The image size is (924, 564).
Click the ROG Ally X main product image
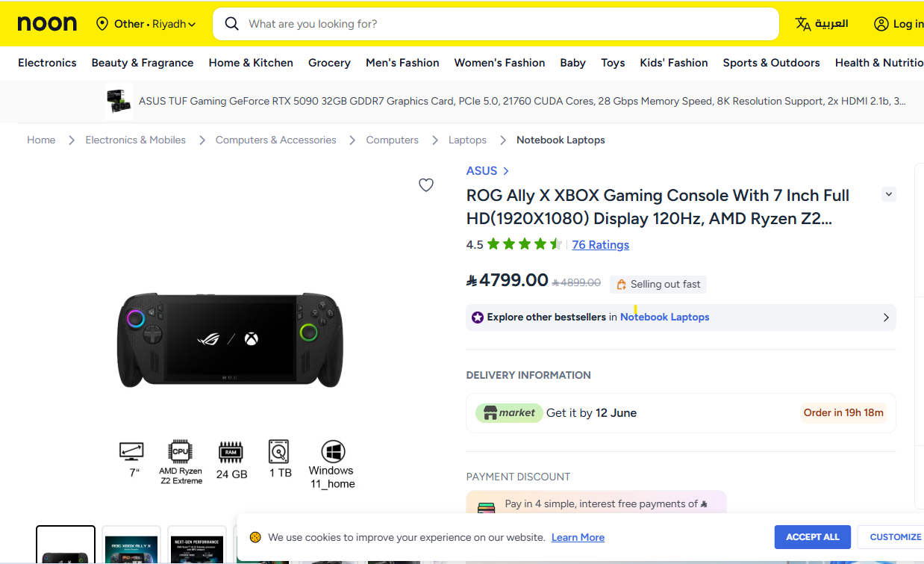(x=230, y=339)
